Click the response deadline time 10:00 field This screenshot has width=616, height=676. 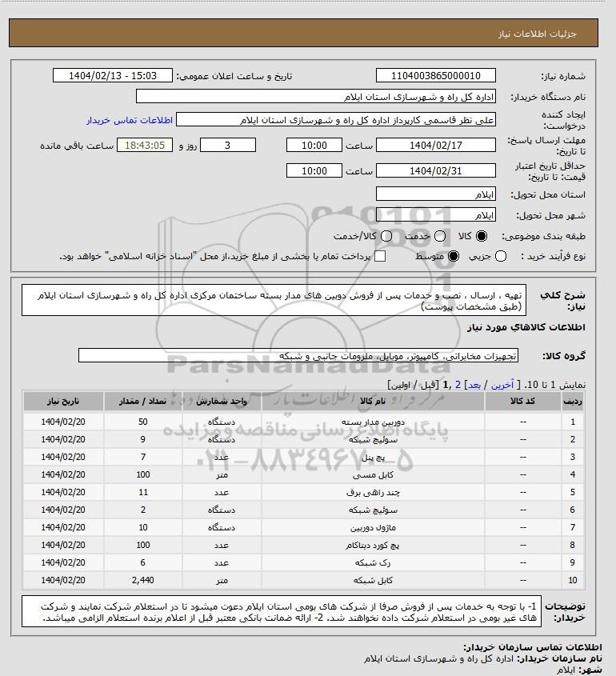pyautogui.click(x=314, y=146)
